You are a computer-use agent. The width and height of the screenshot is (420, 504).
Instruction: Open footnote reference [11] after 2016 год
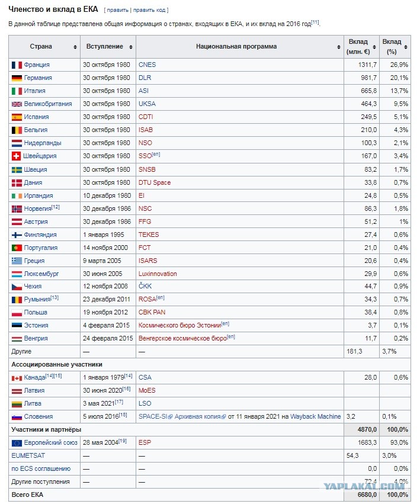[315, 22]
